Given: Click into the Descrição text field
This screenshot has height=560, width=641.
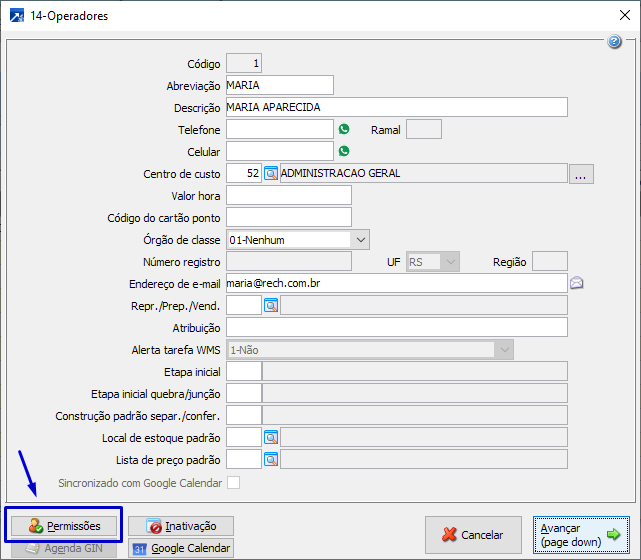Looking at the screenshot, I should point(396,107).
